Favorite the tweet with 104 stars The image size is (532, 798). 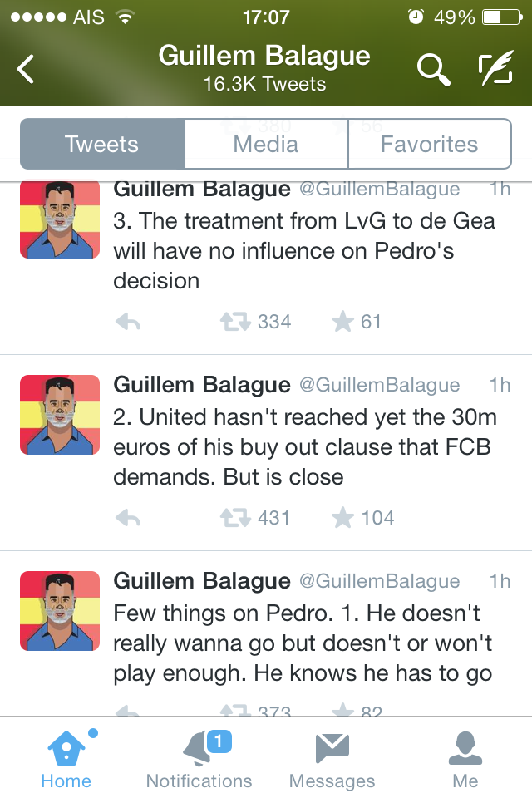click(x=342, y=518)
